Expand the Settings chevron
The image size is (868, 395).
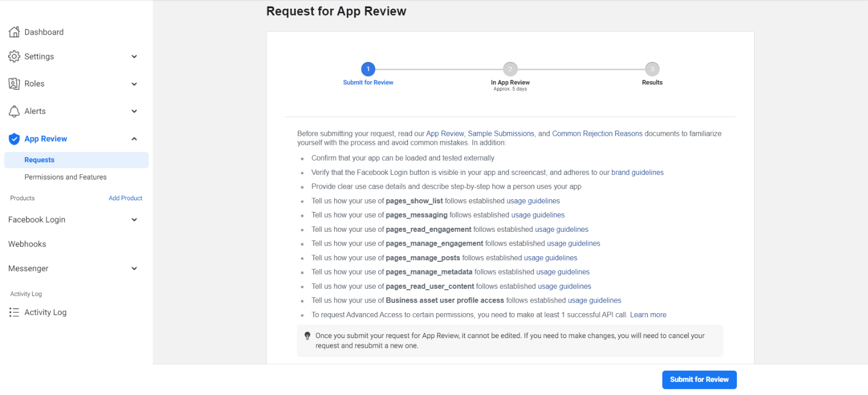coord(134,56)
